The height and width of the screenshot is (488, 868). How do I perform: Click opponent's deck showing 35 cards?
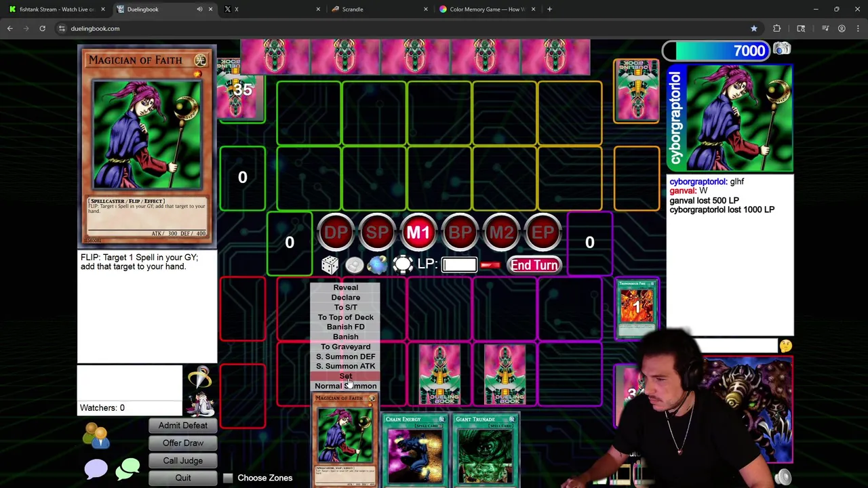[241, 89]
